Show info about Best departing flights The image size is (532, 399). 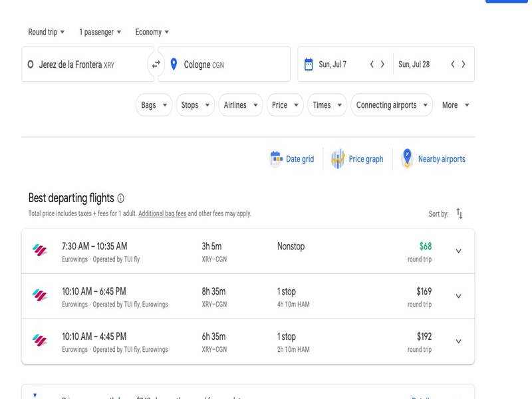pos(120,198)
